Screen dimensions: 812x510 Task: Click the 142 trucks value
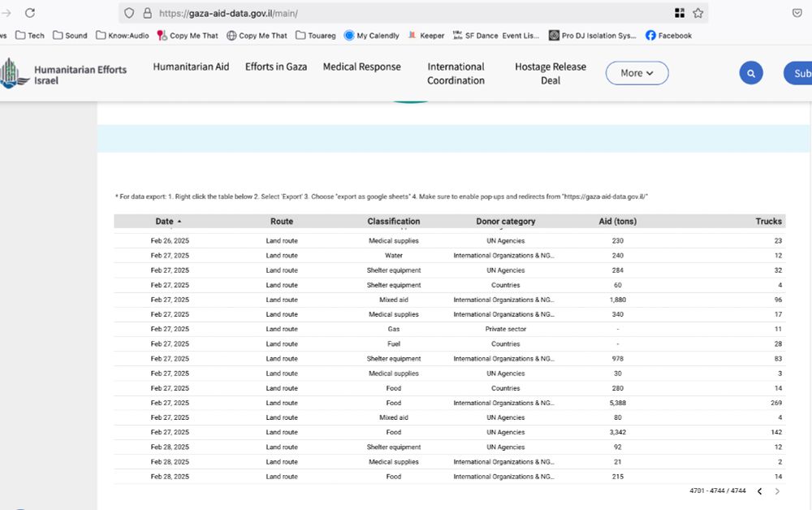coord(776,432)
